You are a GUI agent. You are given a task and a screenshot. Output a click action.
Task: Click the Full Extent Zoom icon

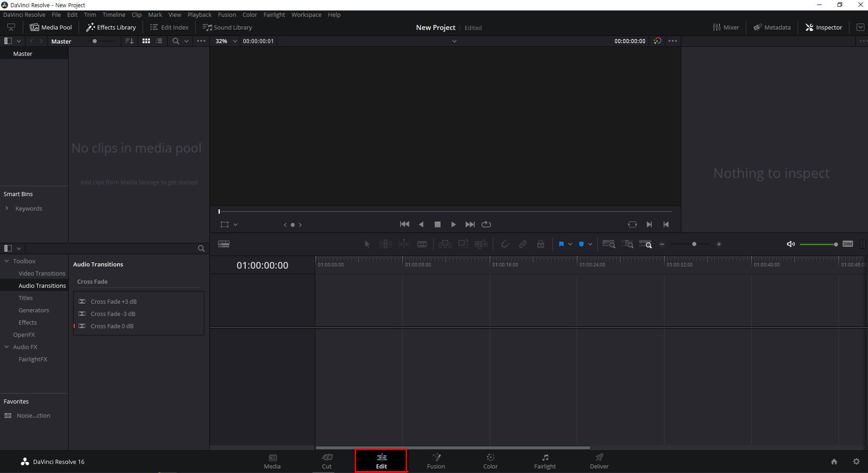pyautogui.click(x=609, y=244)
